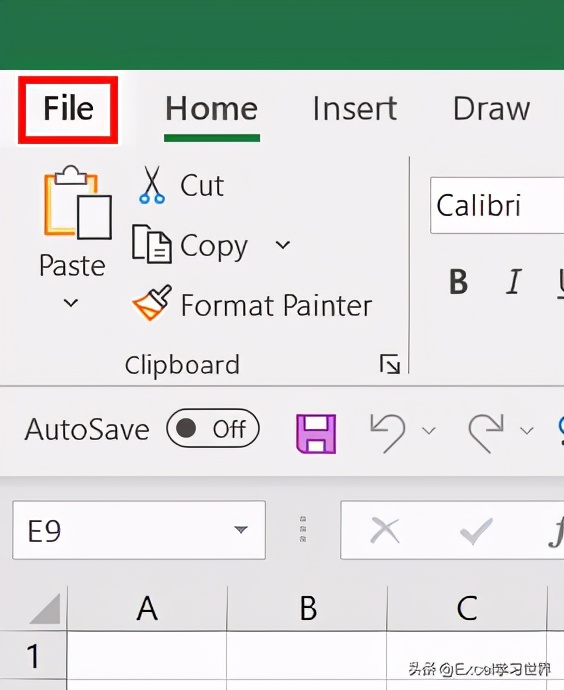The width and height of the screenshot is (564, 690).
Task: Toggle Italic formatting button
Action: pyautogui.click(x=513, y=281)
